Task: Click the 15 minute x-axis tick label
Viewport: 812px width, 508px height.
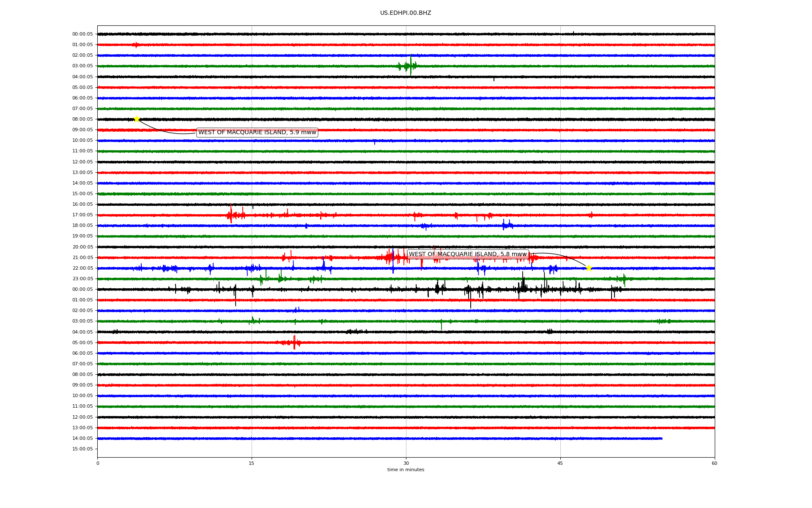Action: tap(252, 463)
